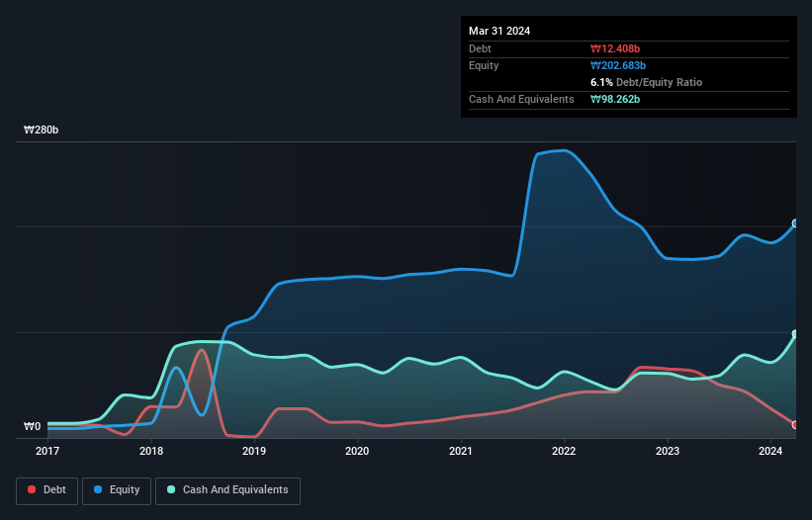Toggle the Debt series legend button
The image size is (812, 520).
tap(47, 490)
